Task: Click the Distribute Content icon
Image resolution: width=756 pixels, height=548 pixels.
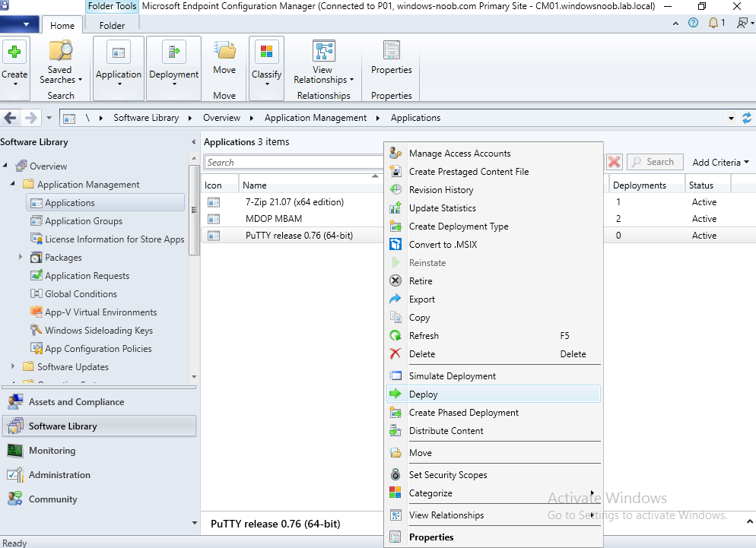Action: 395,431
